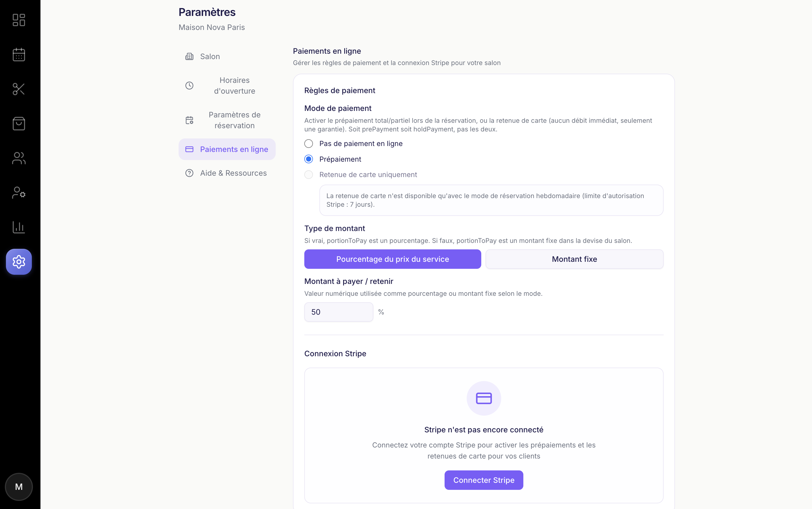Select the Prépaiement payment mode
Image resolution: width=812 pixels, height=509 pixels.
[309, 159]
